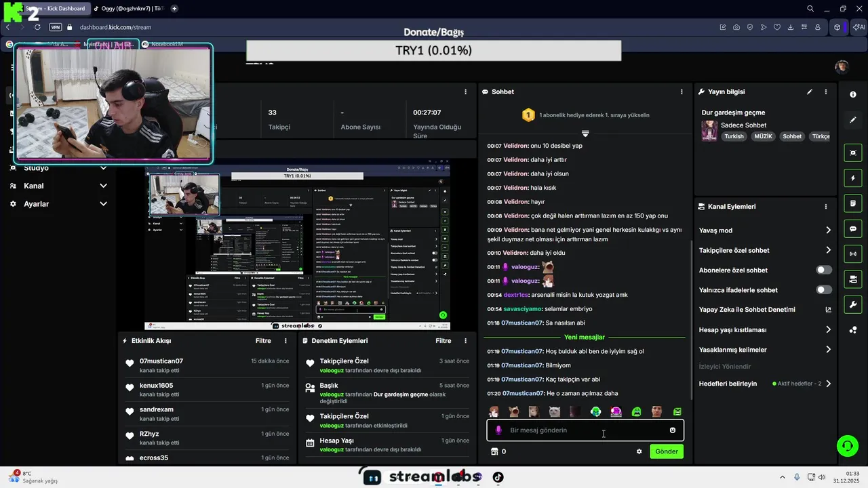The width and height of the screenshot is (868, 488).
Task: Click the three-dots cluster sidebar icon
Action: coord(853,330)
